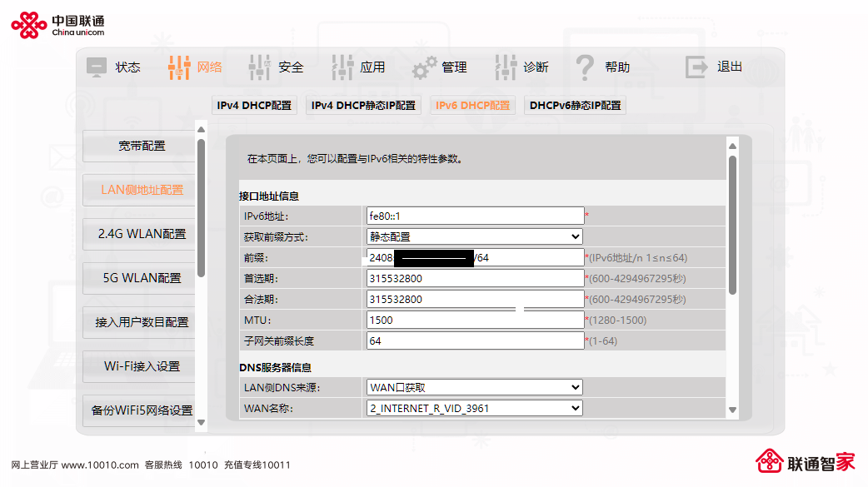Click the China Unicom logo
The height and width of the screenshot is (487, 868).
(57, 25)
